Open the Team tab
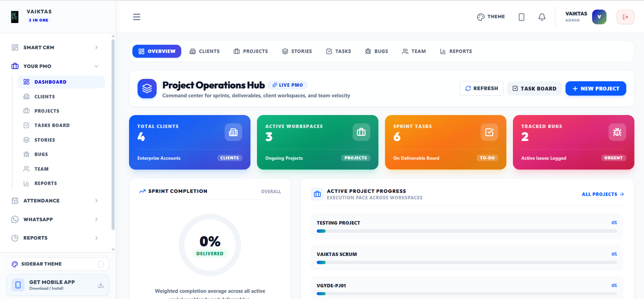The height and width of the screenshot is (299, 644). tap(414, 52)
